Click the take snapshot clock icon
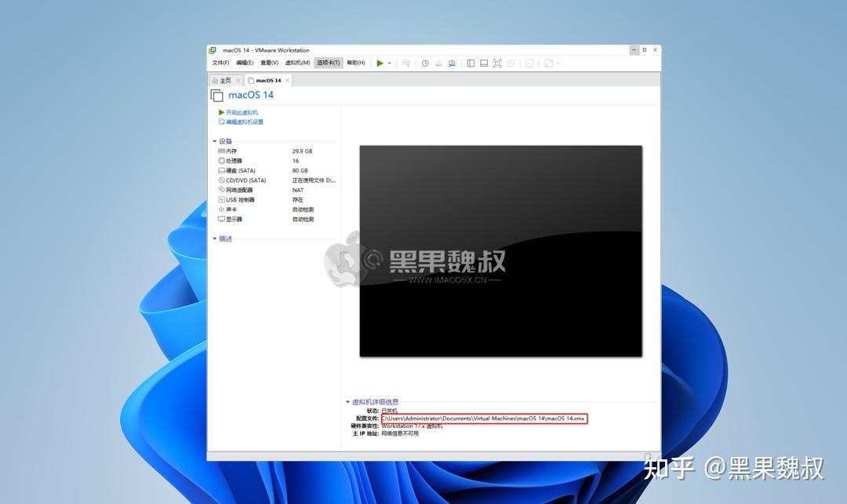 (425, 63)
